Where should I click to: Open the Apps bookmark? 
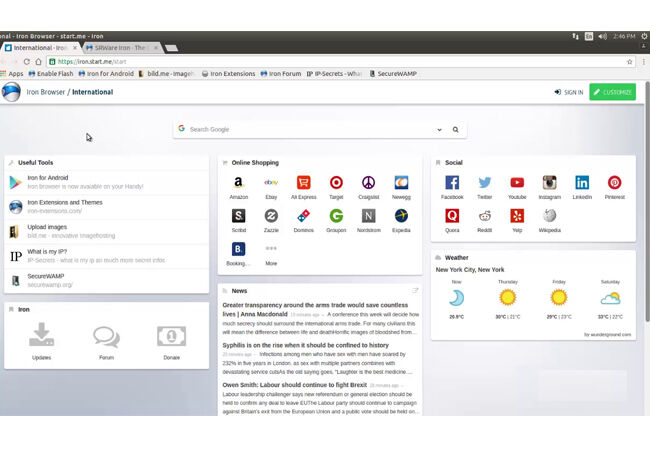12,74
